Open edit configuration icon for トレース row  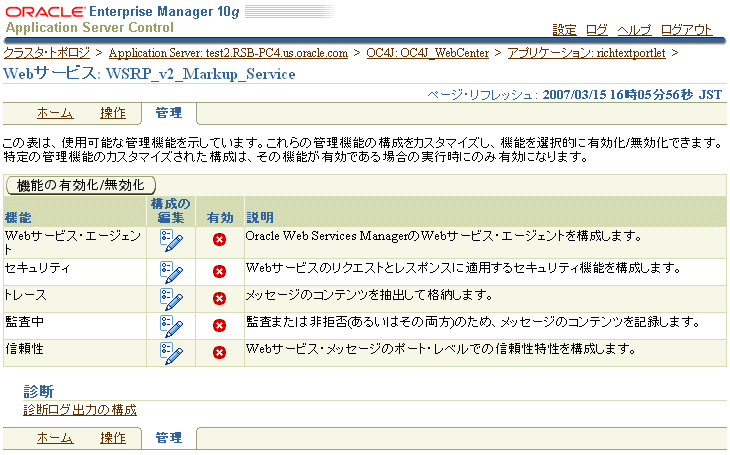tap(171, 299)
